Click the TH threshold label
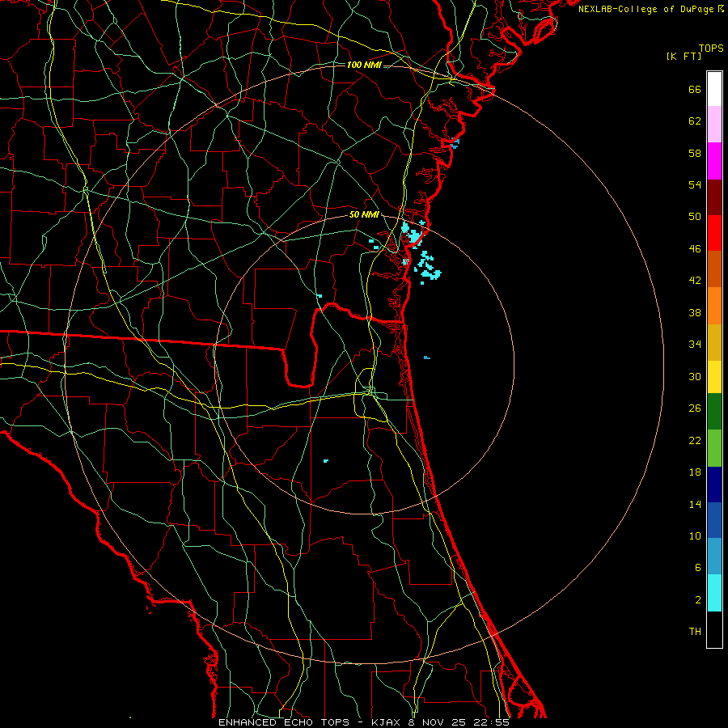The height and width of the screenshot is (728, 728). tap(695, 632)
